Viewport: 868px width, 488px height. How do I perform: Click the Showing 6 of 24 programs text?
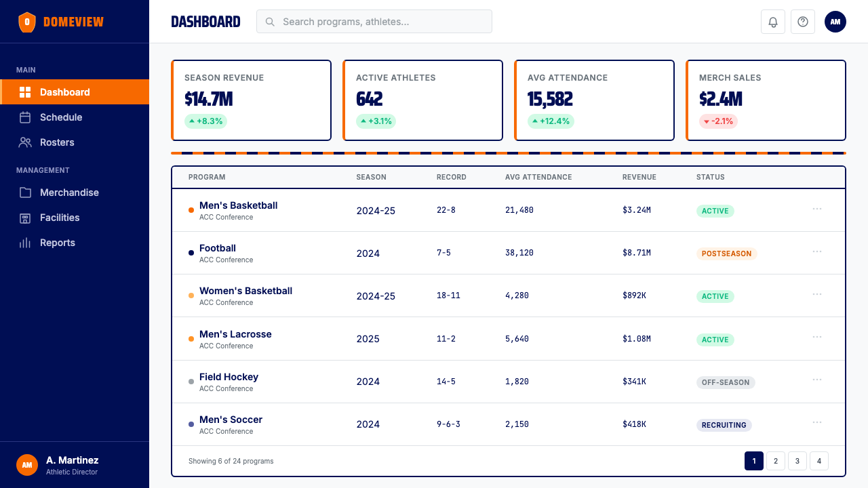pyautogui.click(x=231, y=461)
